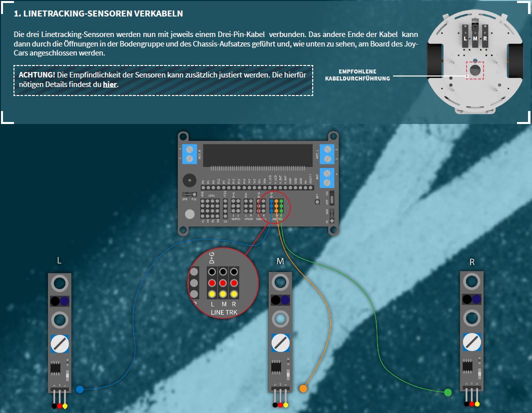Click the orange wire end dot
Viewport: 532px width, 413px height.
(x=303, y=388)
